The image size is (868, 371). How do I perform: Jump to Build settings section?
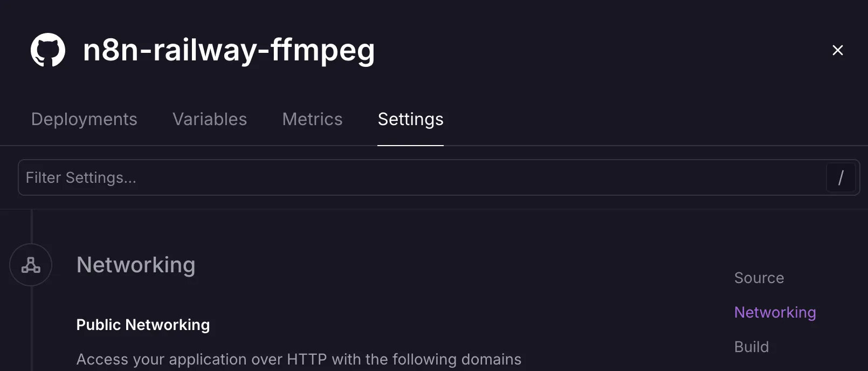(x=751, y=347)
